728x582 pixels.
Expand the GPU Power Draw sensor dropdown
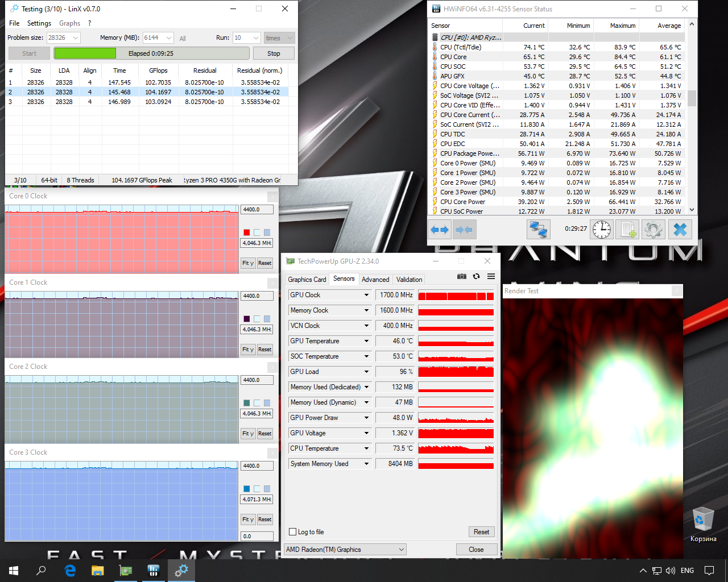click(x=366, y=418)
